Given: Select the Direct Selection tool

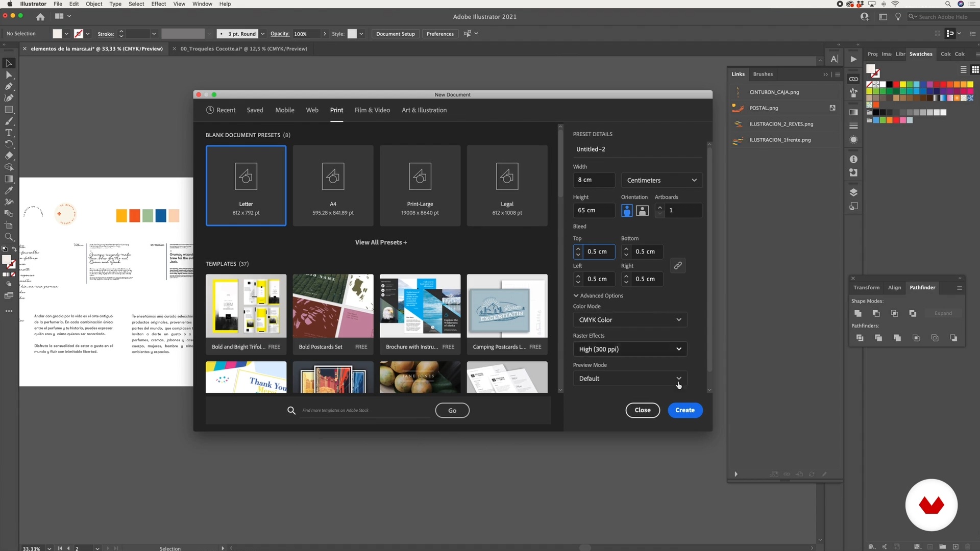Looking at the screenshot, I should [9, 75].
